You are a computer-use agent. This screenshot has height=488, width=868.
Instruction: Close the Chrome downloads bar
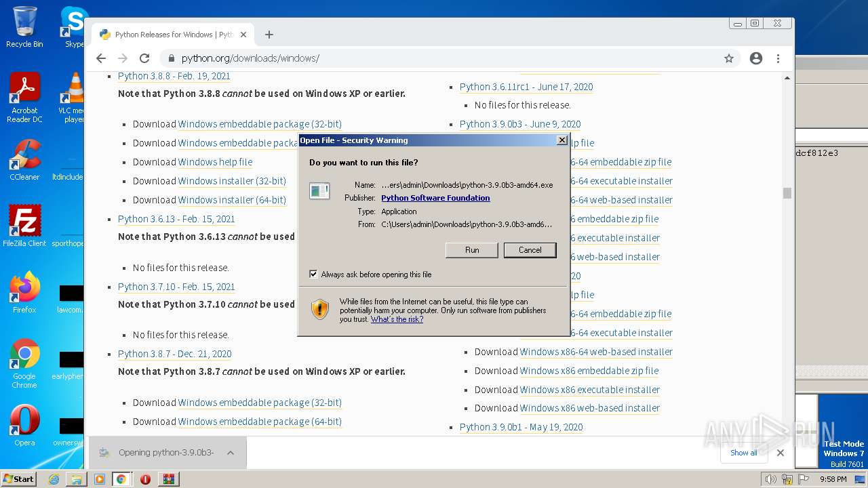click(x=781, y=453)
